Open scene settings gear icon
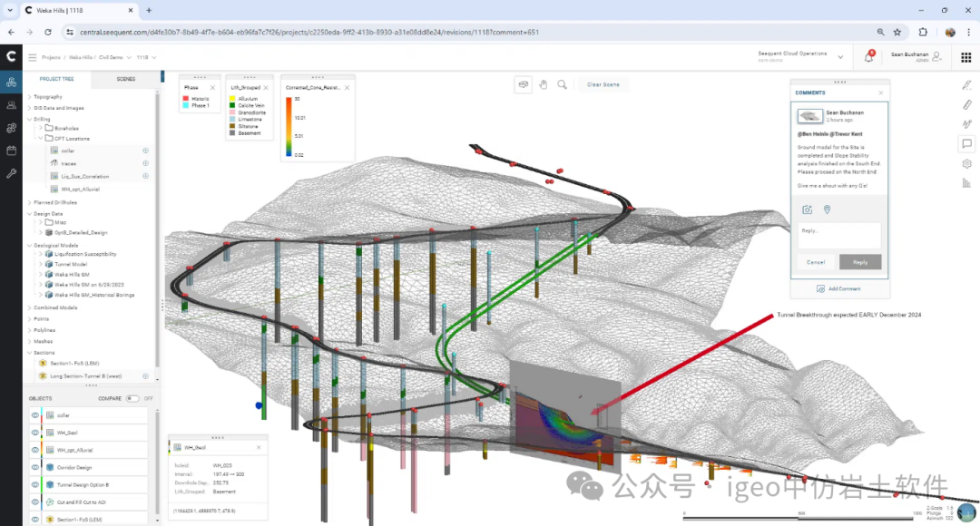 pos(966,163)
